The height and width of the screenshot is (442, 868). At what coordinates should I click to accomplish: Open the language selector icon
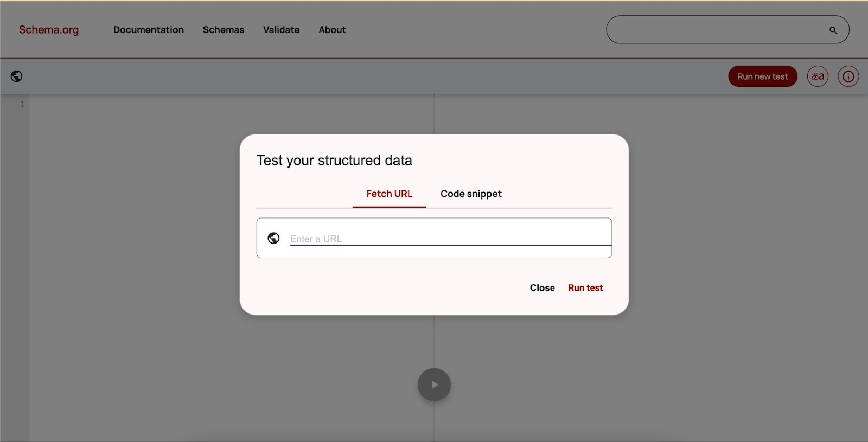[818, 76]
